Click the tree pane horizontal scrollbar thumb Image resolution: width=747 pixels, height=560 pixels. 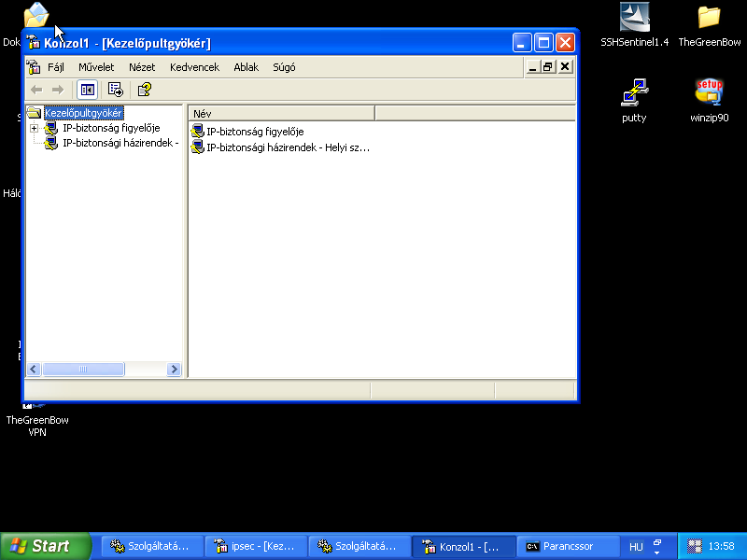[x=83, y=369]
